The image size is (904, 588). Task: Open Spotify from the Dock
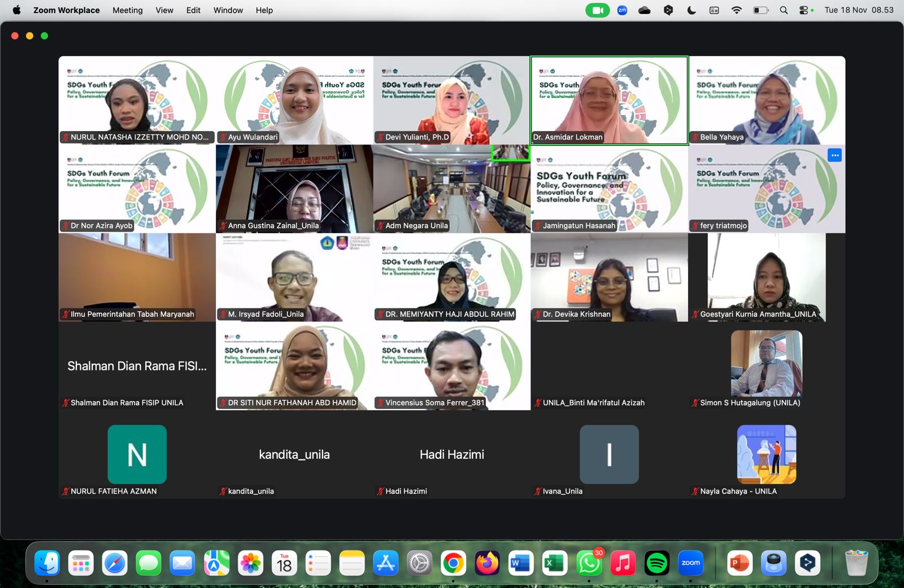pos(657,563)
